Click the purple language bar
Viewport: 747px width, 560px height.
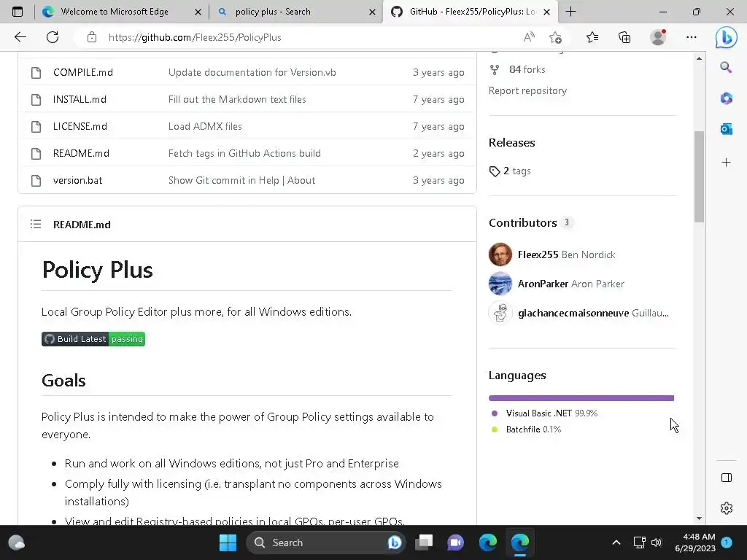coord(581,398)
